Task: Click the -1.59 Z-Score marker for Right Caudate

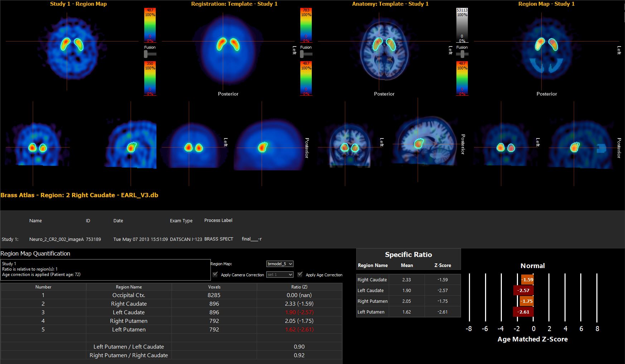Action: click(x=527, y=279)
